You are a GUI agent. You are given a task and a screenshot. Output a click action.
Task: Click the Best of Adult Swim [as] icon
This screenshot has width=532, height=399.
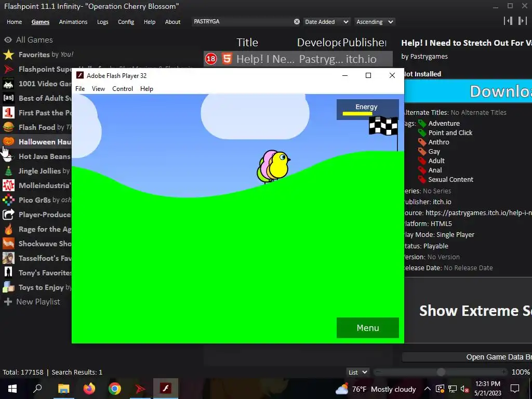point(8,98)
